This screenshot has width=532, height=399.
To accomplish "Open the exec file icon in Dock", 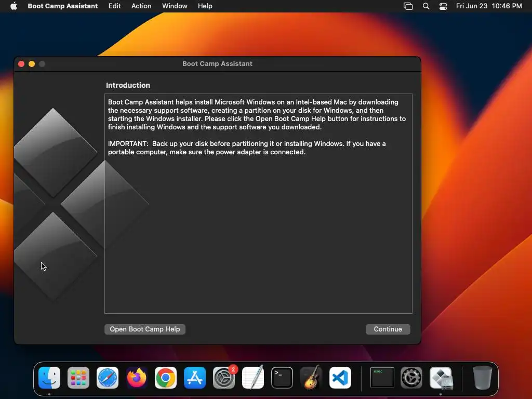I will (x=382, y=378).
